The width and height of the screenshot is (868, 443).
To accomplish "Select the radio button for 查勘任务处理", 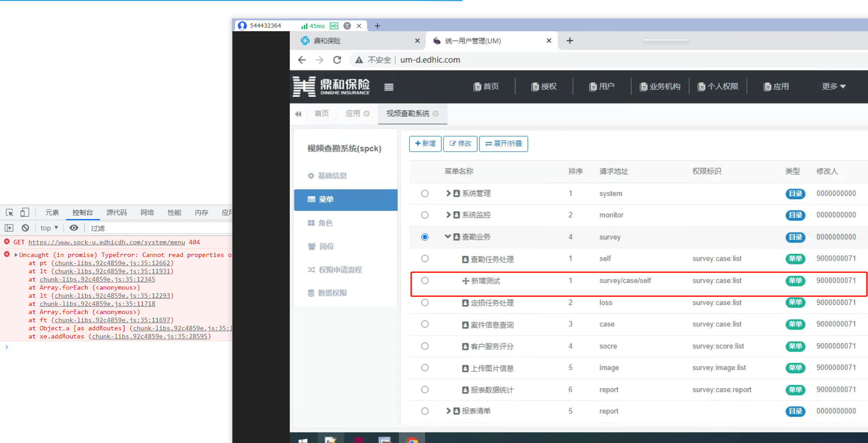I will coord(425,258).
